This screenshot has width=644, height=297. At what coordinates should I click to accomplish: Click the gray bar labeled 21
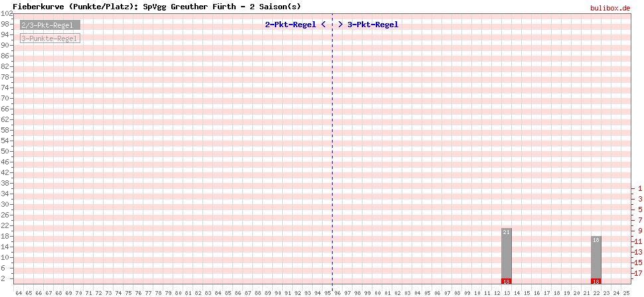pos(507,253)
